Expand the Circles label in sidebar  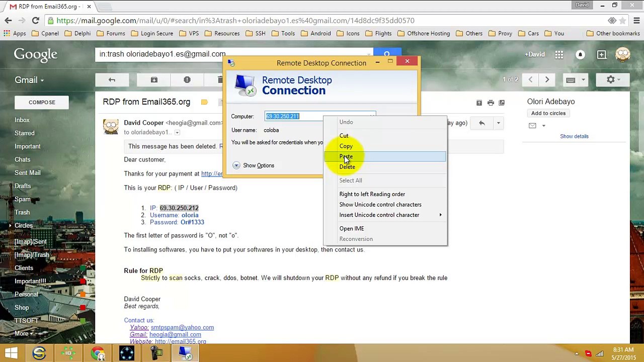coord(10,226)
